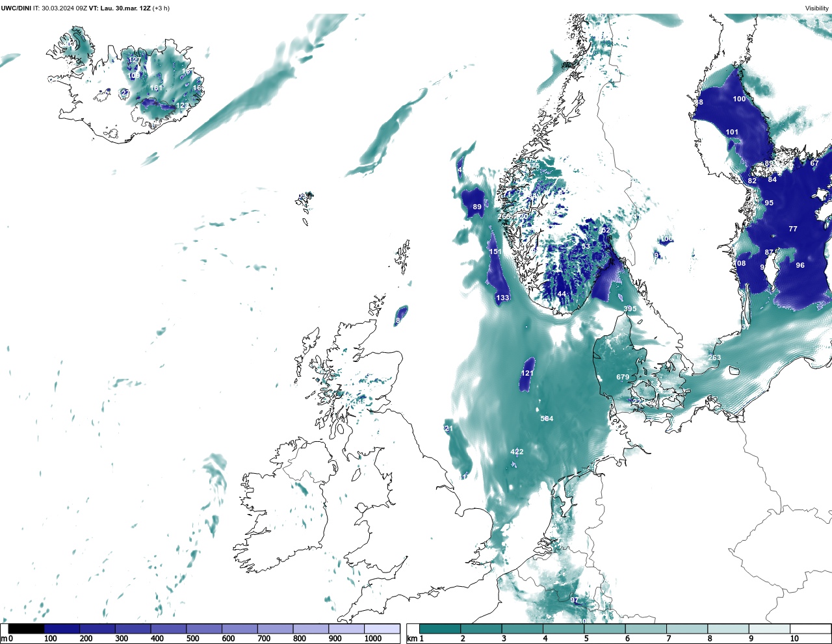Click the '161' value over Iceland

pyautogui.click(x=156, y=88)
